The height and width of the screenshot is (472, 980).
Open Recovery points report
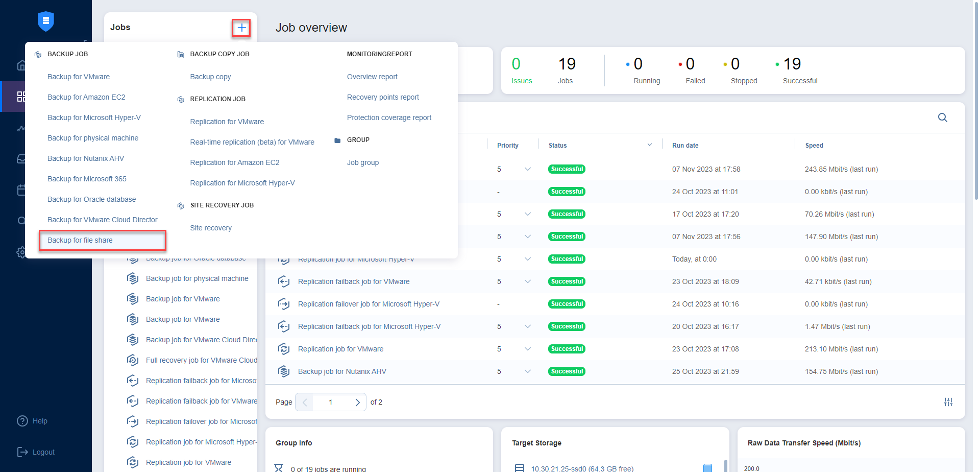(x=383, y=97)
